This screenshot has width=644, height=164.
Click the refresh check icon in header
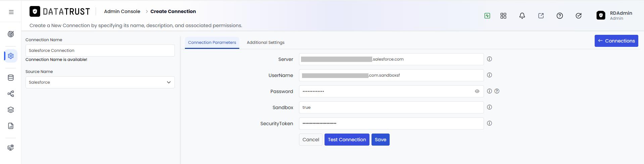click(579, 16)
